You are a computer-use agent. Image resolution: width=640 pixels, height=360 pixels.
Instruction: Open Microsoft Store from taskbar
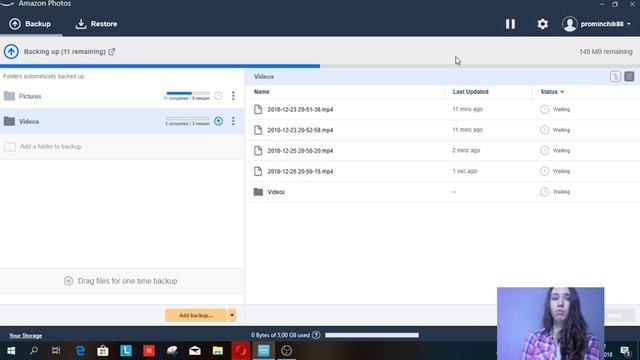[x=103, y=351]
